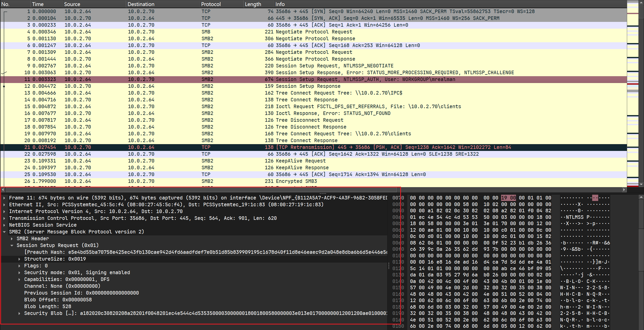Expand the Internet Protocol Version 4 section
This screenshot has height=330, width=644.
click(4, 212)
